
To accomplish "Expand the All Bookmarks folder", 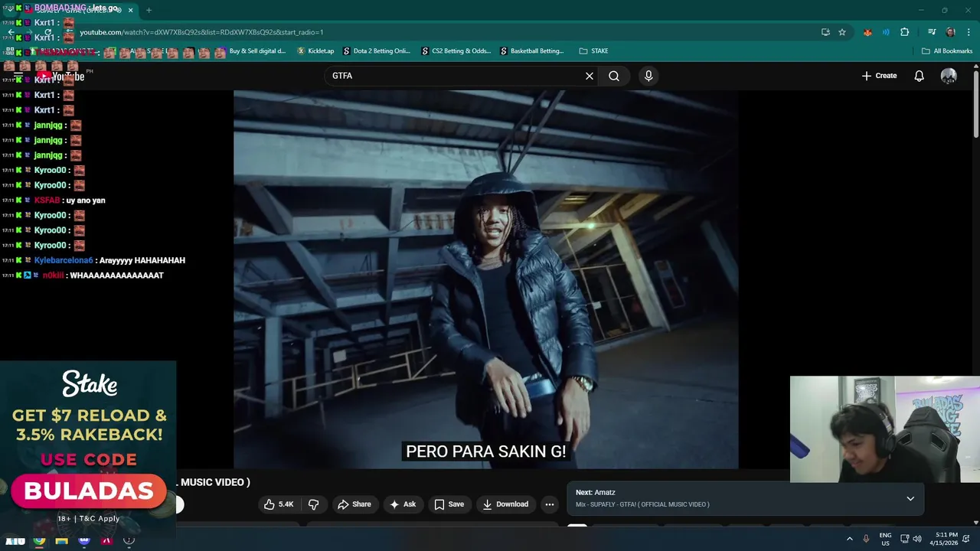I will point(947,51).
